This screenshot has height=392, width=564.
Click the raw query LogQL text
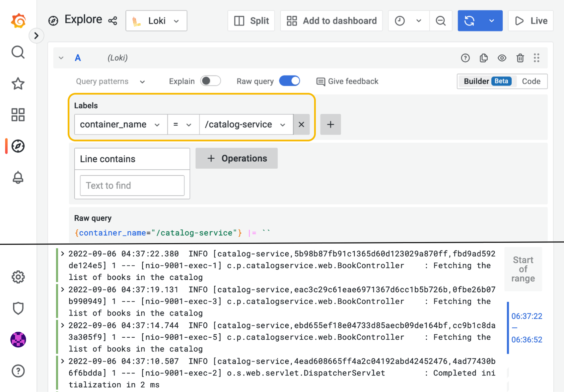pos(173,233)
